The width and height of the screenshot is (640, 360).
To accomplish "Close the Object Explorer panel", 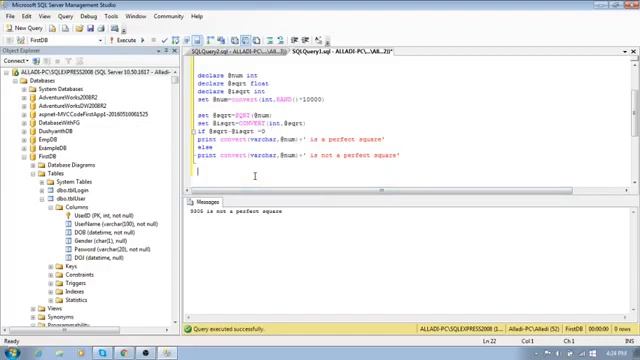I will pyautogui.click(x=175, y=51).
